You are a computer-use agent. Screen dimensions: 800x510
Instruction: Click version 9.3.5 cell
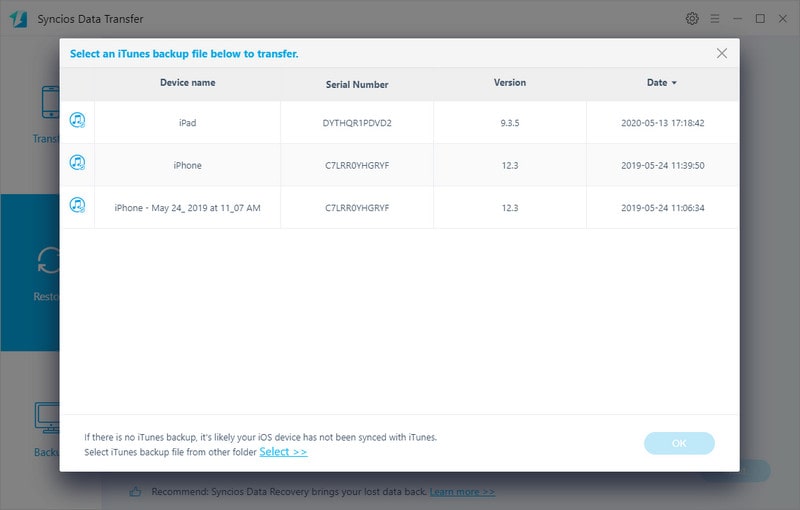pyautogui.click(x=510, y=123)
